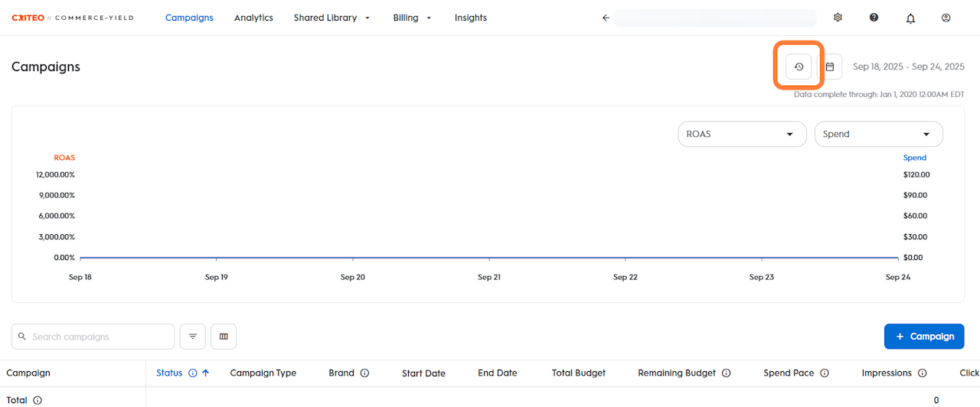Click the Sep 18 chart axis label
Screen dimensions: 980x407
[80, 277]
